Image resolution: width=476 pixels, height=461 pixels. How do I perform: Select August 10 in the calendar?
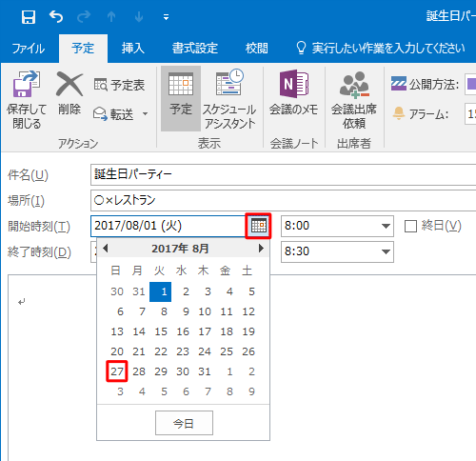tap(205, 311)
